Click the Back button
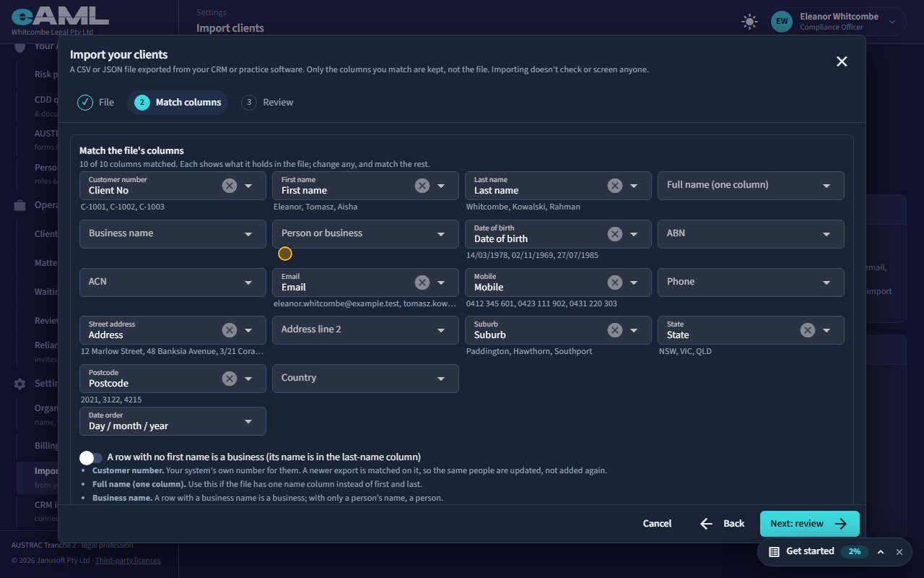 (723, 524)
